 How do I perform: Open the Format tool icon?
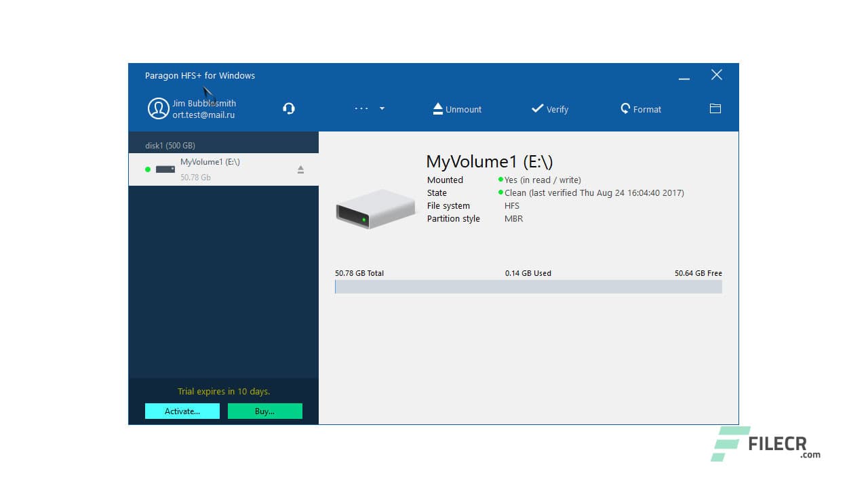(x=625, y=108)
